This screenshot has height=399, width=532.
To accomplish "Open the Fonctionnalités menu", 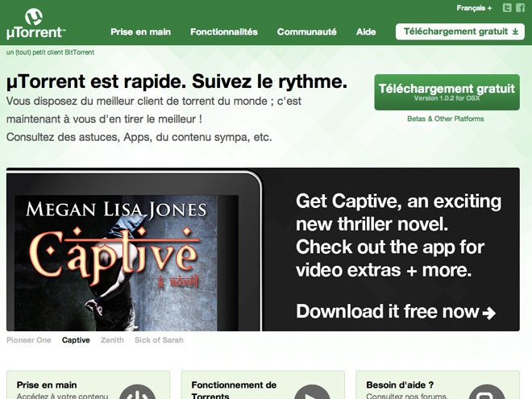I will (x=224, y=32).
